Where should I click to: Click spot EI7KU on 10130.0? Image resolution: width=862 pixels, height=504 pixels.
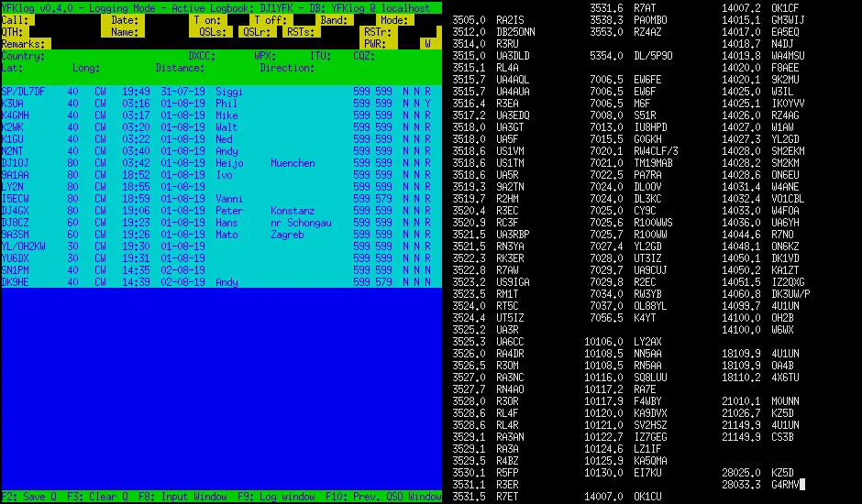(x=623, y=473)
